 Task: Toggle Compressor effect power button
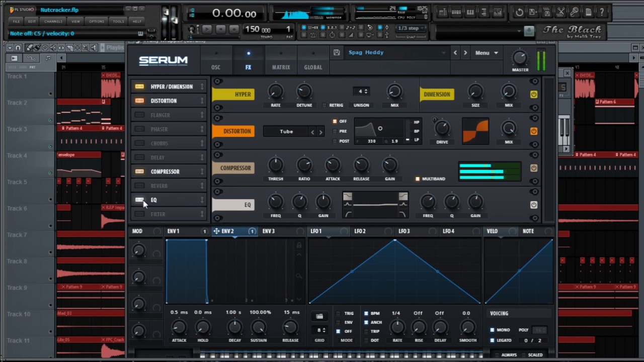click(534, 168)
